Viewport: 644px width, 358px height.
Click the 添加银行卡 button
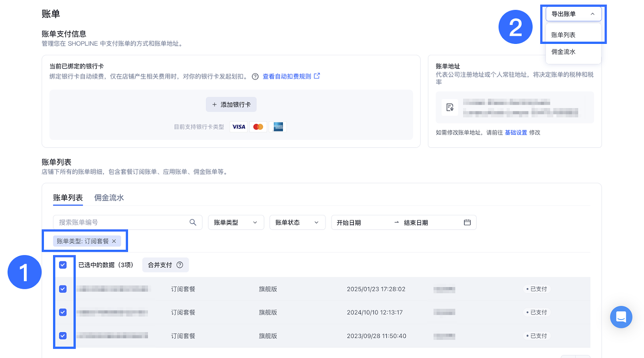tap(231, 105)
